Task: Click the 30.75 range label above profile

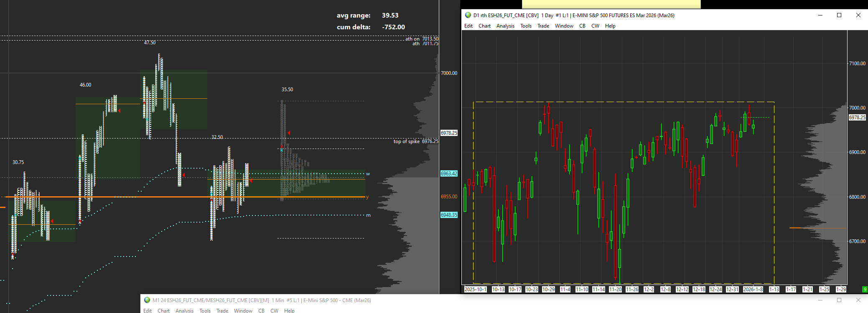Action: (18, 162)
